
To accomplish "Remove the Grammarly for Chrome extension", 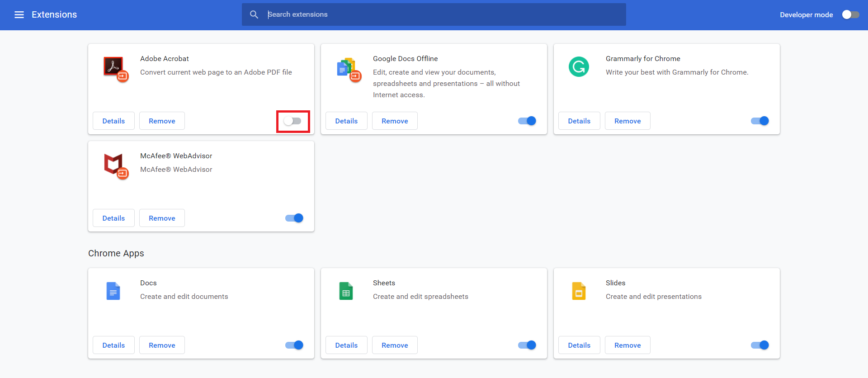I will tap(627, 121).
